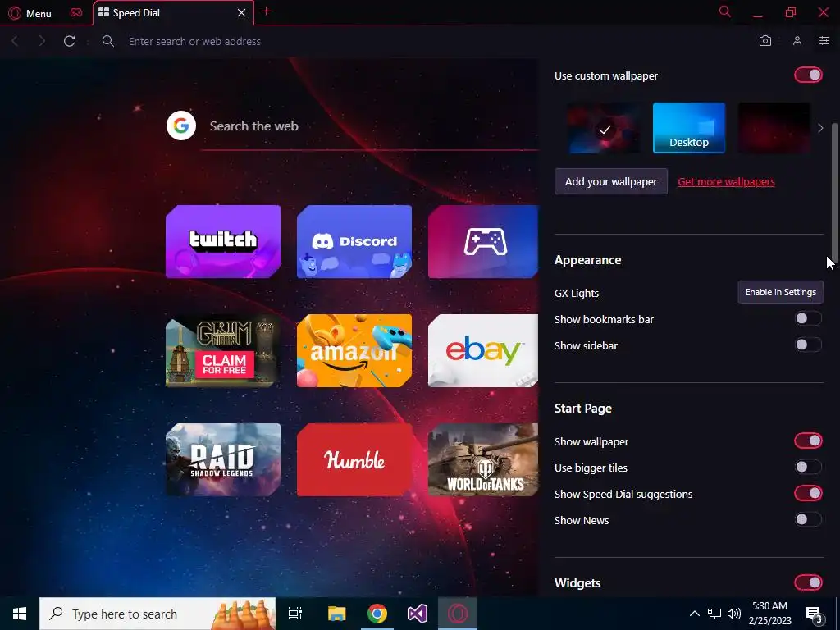Open the eBay speed dial tile
This screenshot has height=630, width=840.
click(483, 351)
